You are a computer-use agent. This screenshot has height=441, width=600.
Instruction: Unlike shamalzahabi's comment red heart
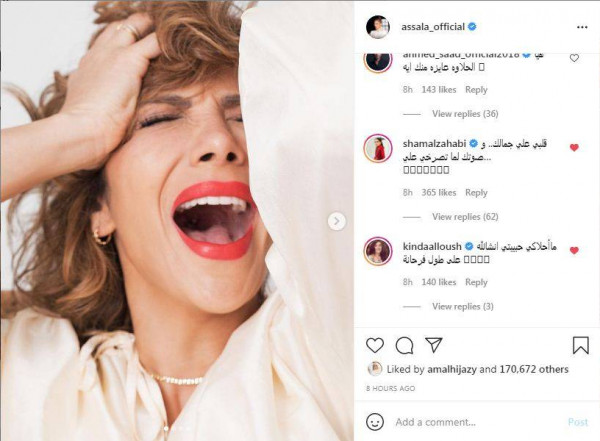574,147
